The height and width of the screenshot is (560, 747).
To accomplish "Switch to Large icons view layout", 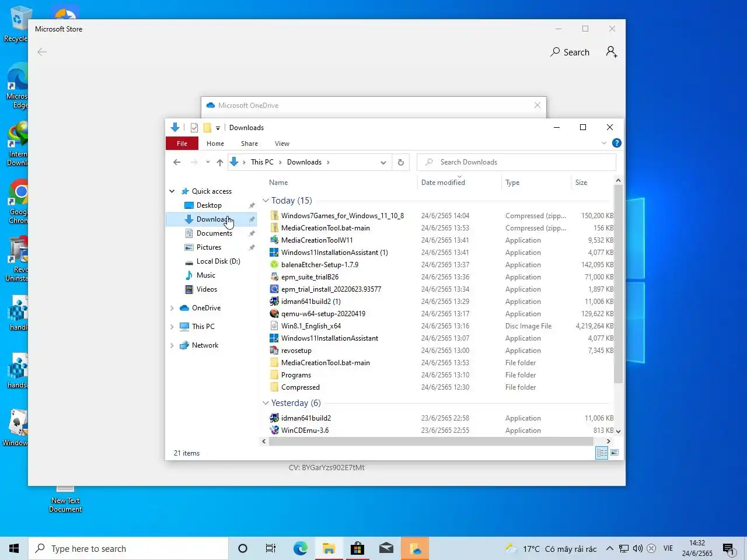I will tap(614, 453).
